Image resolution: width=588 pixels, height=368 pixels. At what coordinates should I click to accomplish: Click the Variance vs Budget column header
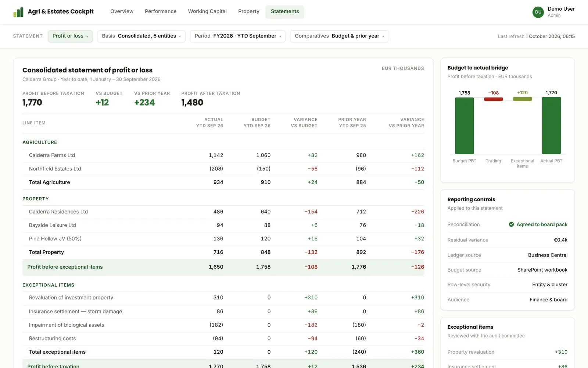coord(304,123)
